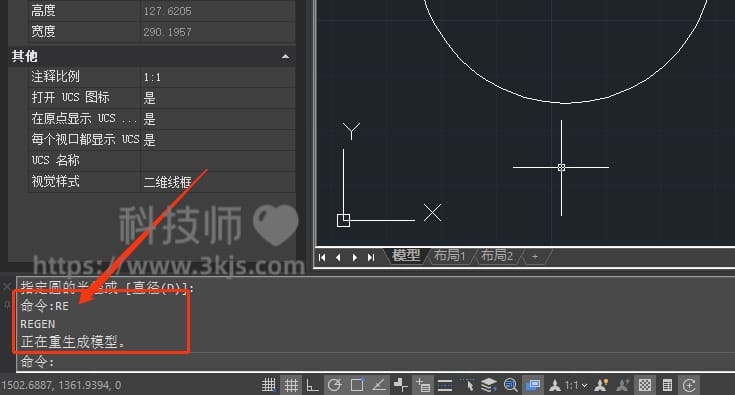
Task: Click the magnifier zoom icon in status bar
Action: pyautogui.click(x=510, y=385)
